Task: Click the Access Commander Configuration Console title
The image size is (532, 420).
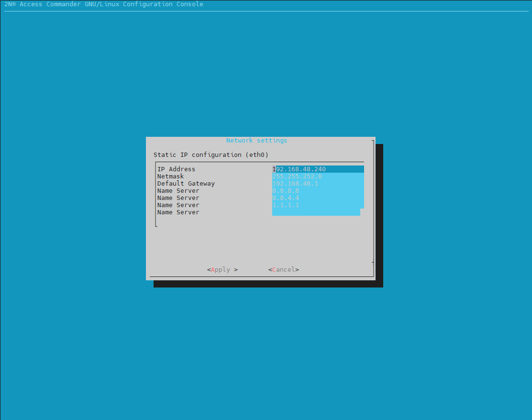Action: 103,4
